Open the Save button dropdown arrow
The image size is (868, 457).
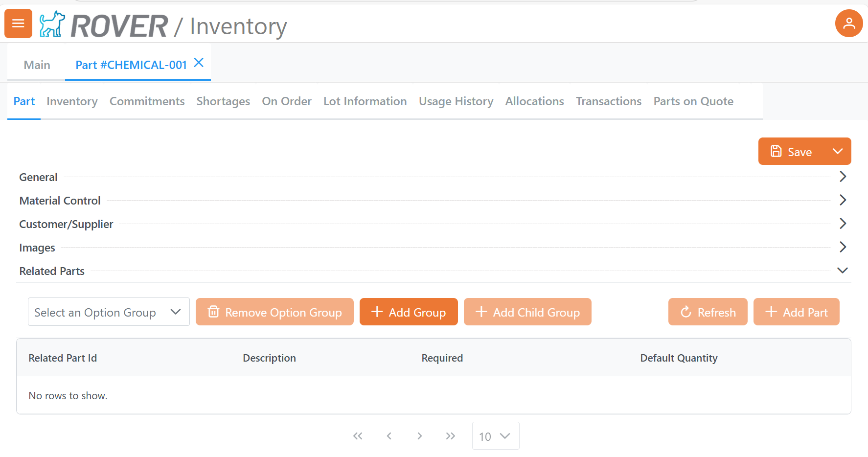pos(837,152)
